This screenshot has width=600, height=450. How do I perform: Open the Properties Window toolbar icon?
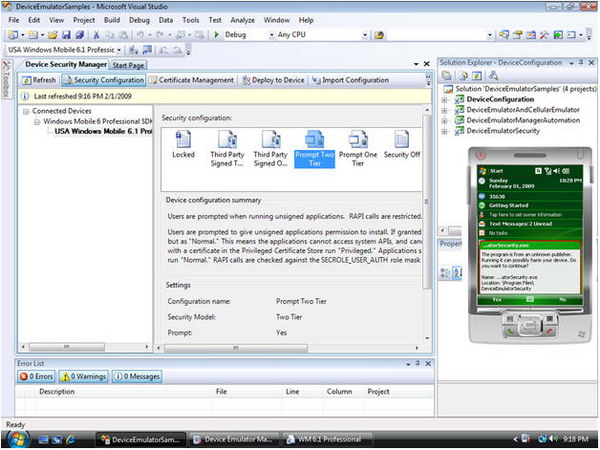tap(518, 35)
